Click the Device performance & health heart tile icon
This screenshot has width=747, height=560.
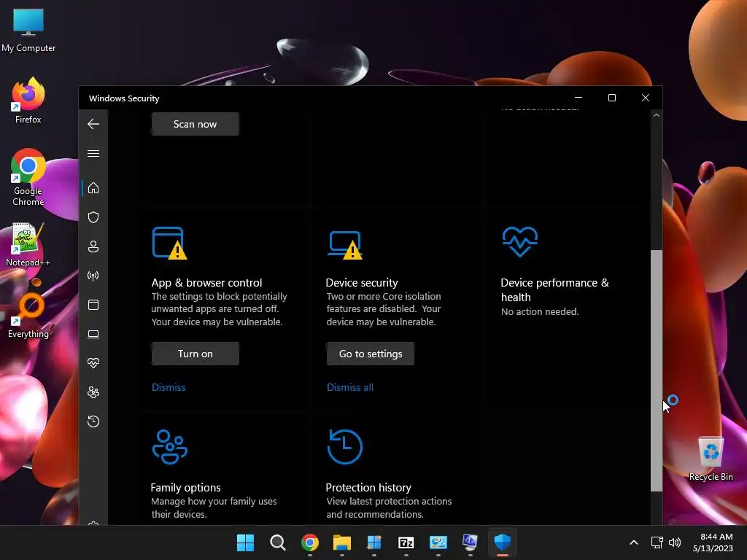tap(519, 241)
